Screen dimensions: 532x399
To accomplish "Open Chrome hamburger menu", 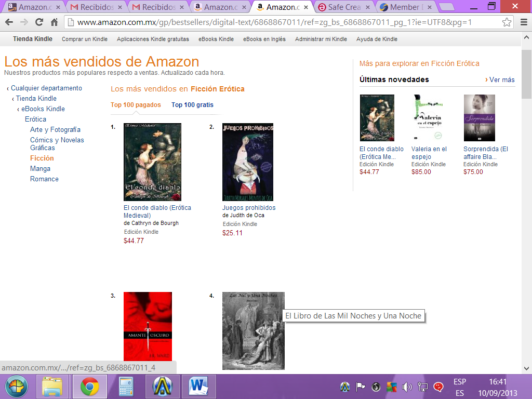I will [524, 22].
